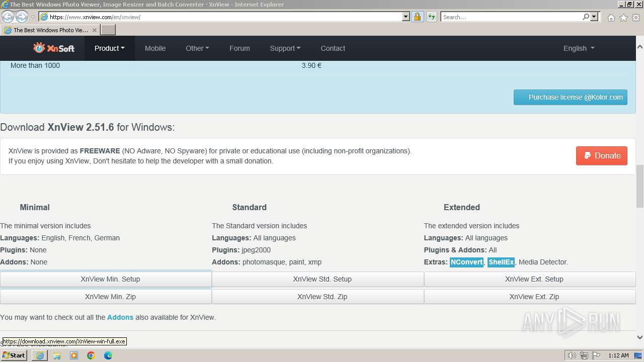The width and height of the screenshot is (644, 362).
Task: Click the Start button
Action: [14, 355]
